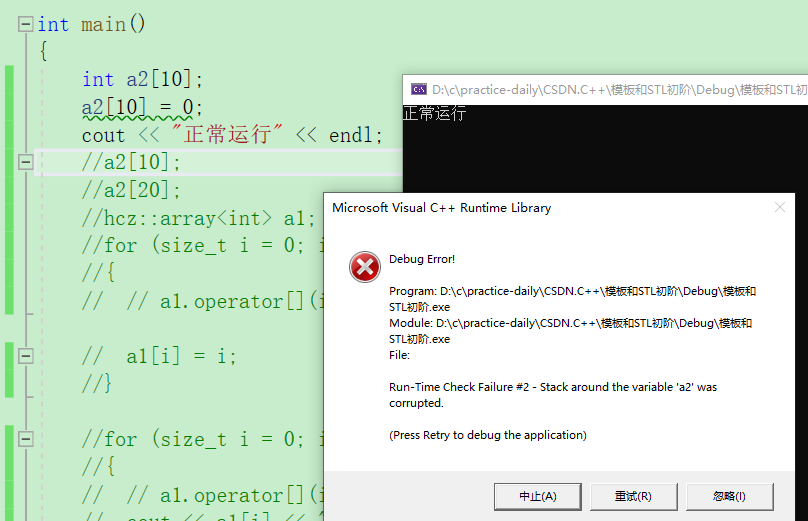
Task: Click the 'Program:' path line in dialog
Action: click(x=573, y=299)
